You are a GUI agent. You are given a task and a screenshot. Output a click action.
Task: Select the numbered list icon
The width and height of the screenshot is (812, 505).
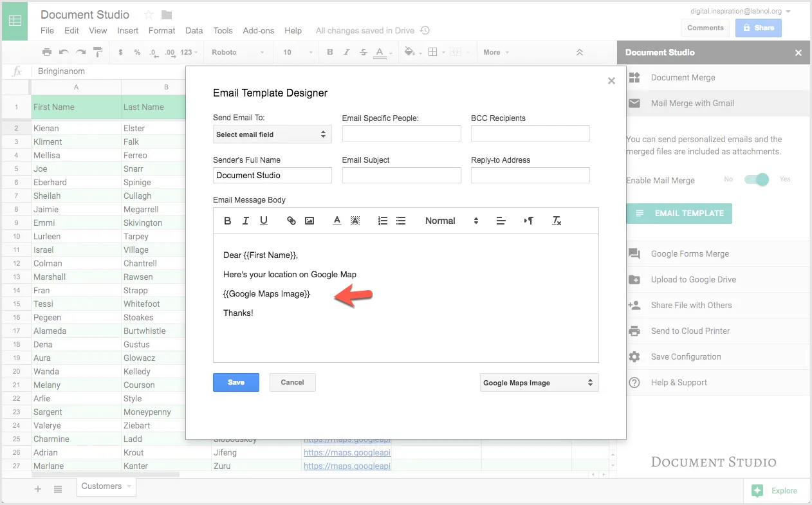coord(382,220)
